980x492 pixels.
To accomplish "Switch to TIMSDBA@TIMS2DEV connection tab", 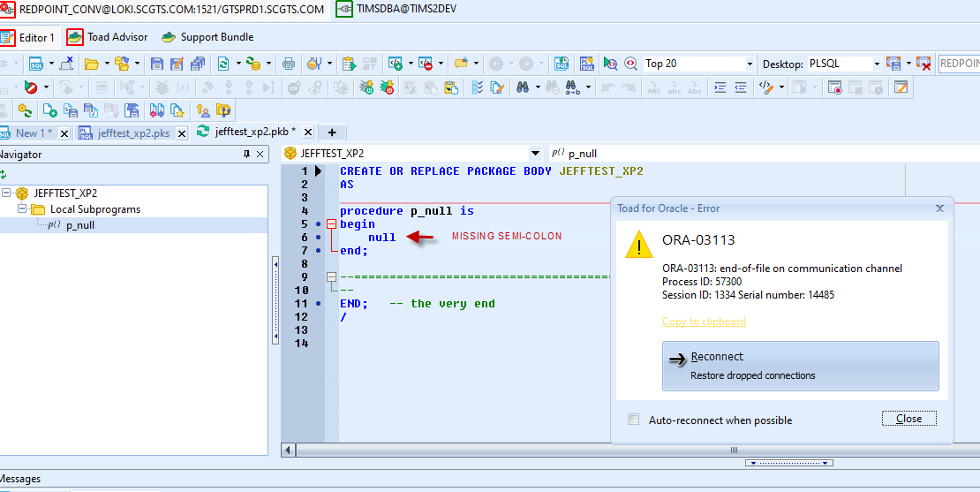I will point(397,10).
